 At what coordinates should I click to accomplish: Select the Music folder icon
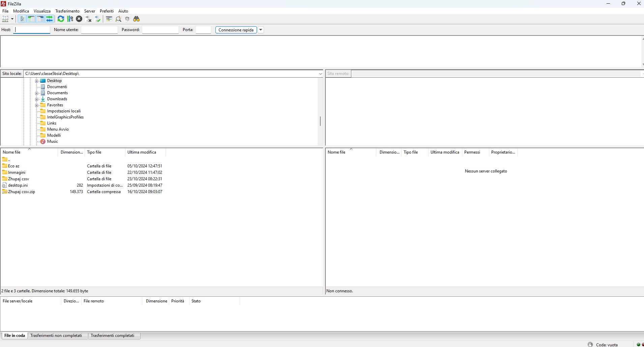[43, 141]
